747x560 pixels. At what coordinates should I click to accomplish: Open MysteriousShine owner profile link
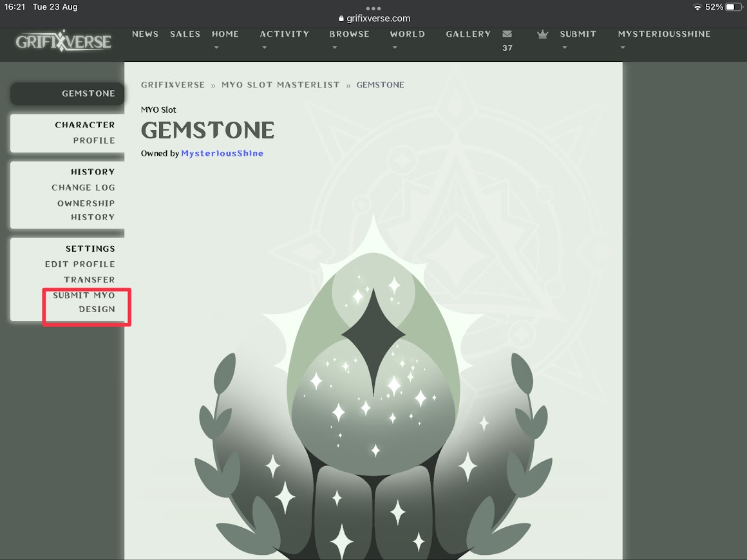click(x=222, y=153)
